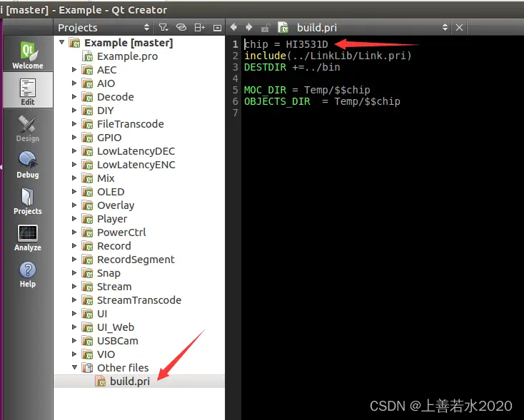Select the Stream project

pyautogui.click(x=114, y=287)
